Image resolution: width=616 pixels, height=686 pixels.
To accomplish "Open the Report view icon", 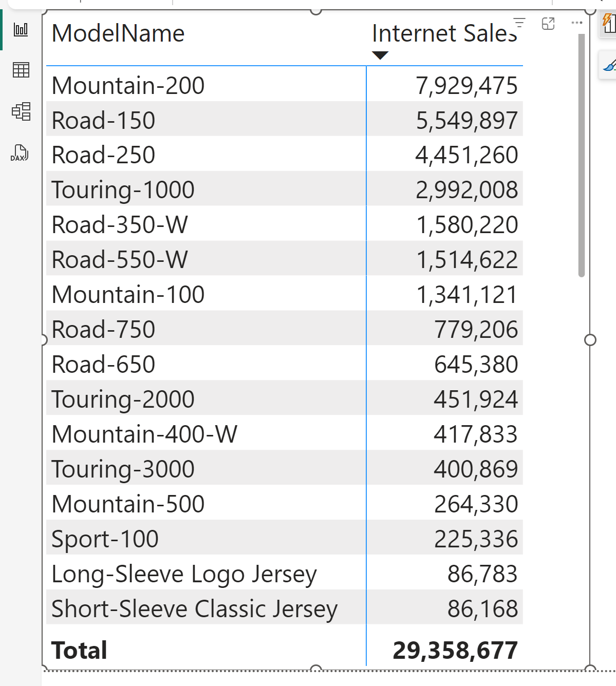I will tap(21, 29).
